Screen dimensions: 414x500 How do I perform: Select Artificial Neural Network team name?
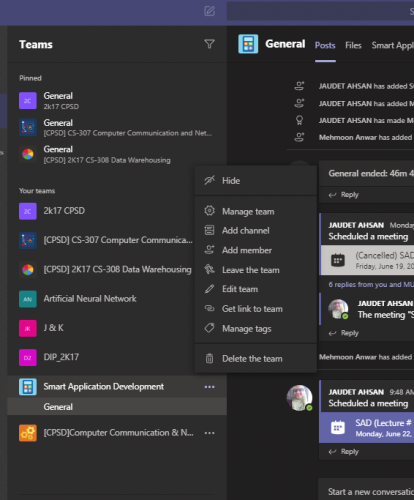click(x=90, y=299)
